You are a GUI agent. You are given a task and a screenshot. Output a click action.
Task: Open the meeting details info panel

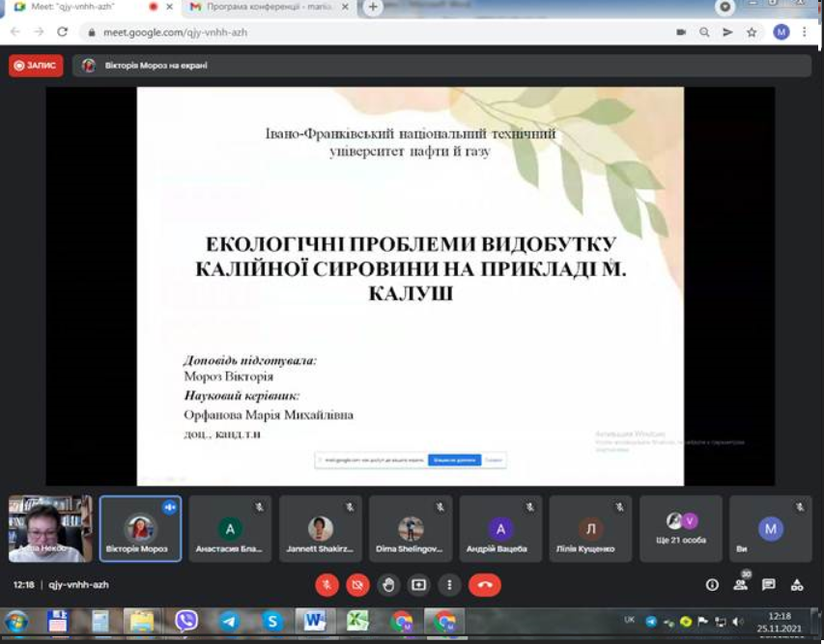[x=712, y=584]
